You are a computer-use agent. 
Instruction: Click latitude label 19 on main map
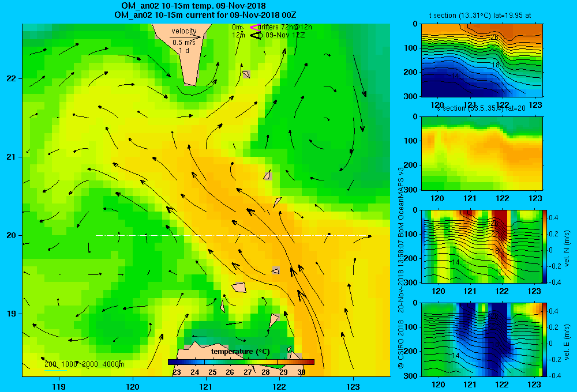point(12,314)
